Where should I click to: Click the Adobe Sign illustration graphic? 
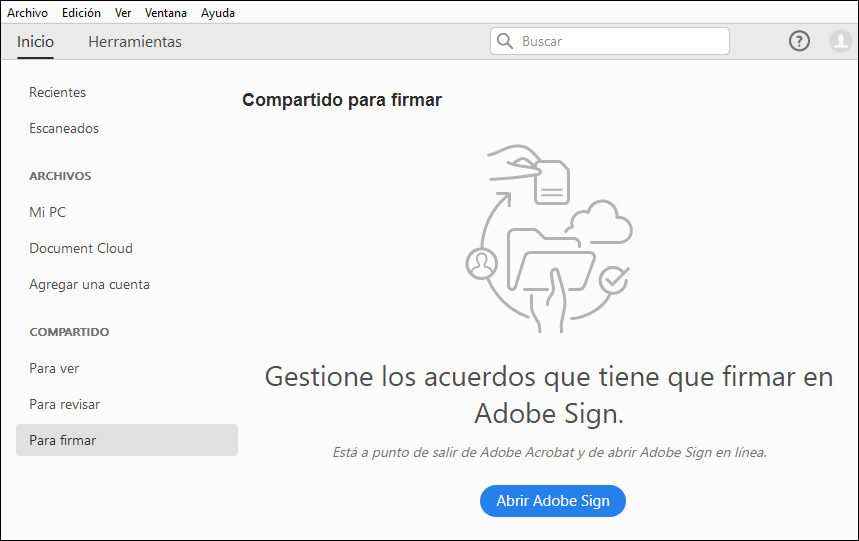coord(548,238)
